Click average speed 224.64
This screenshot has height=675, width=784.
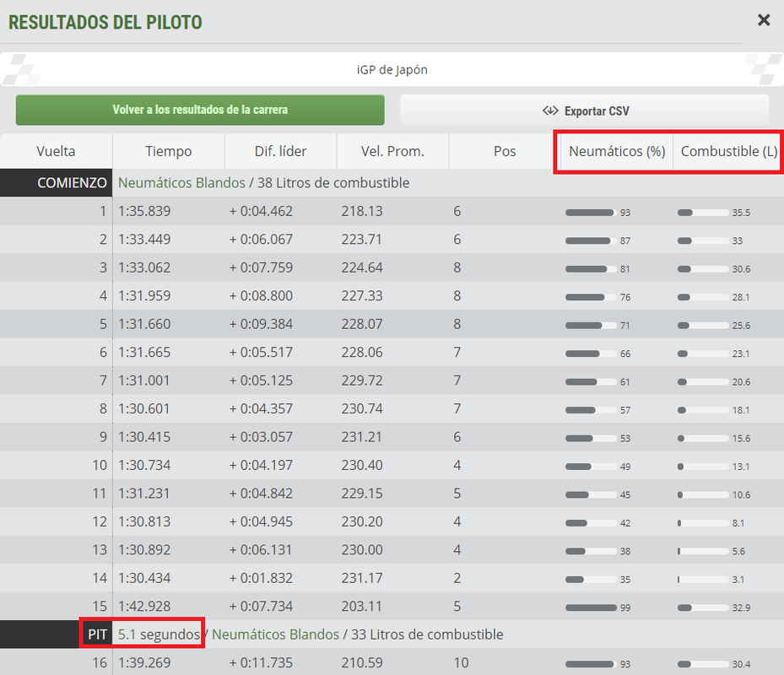click(x=362, y=267)
